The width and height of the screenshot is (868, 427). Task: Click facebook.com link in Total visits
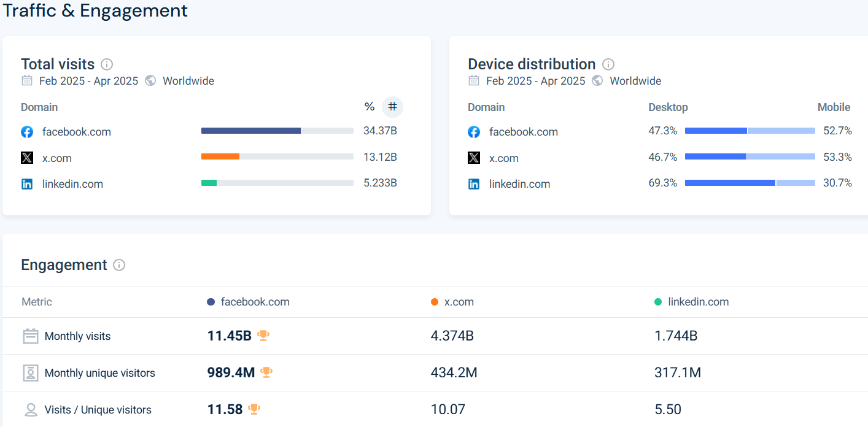pos(77,132)
